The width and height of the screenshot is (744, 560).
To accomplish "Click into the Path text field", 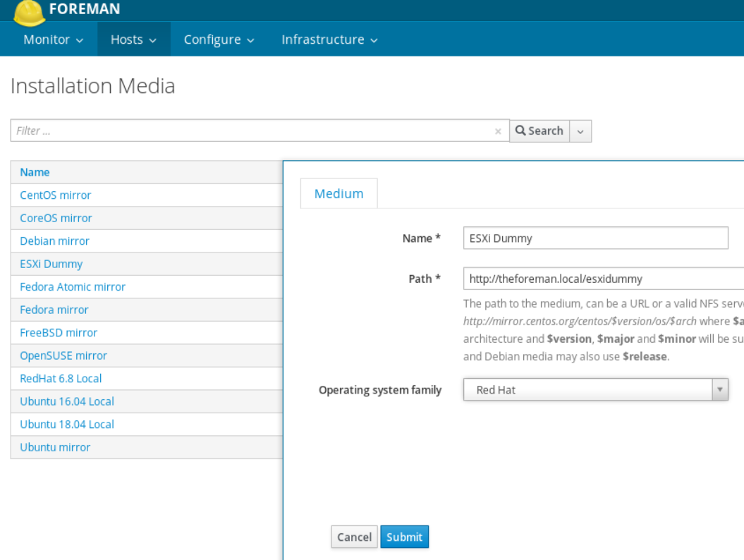I will coord(603,279).
